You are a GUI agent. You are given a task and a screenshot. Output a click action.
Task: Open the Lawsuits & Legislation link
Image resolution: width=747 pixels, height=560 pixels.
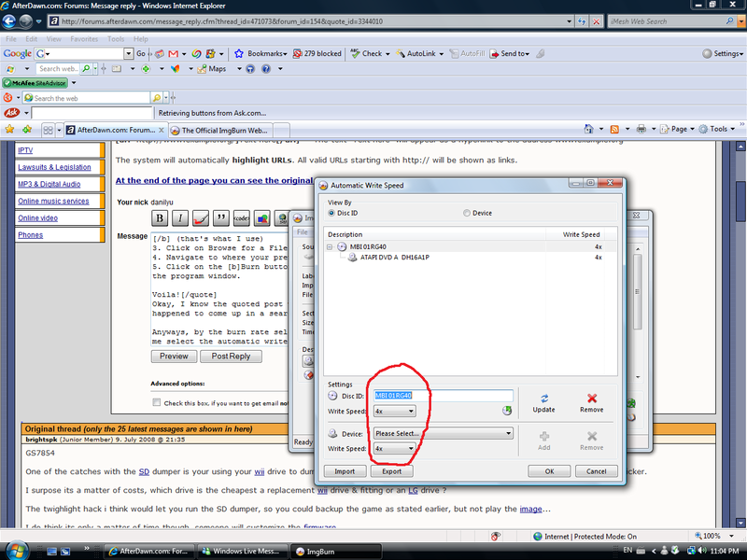click(x=54, y=167)
